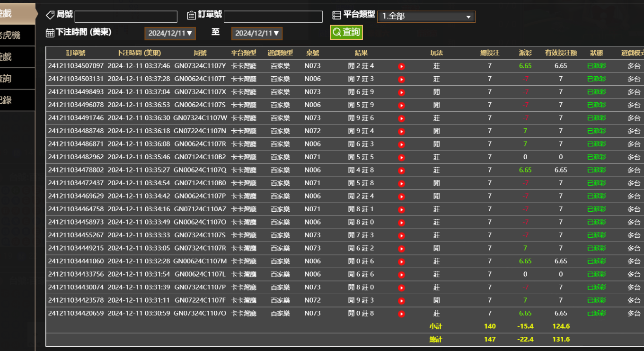Screen dimensions: 644x351
Task: Open the start date 2024/12/11 picker
Action: pyautogui.click(x=170, y=33)
